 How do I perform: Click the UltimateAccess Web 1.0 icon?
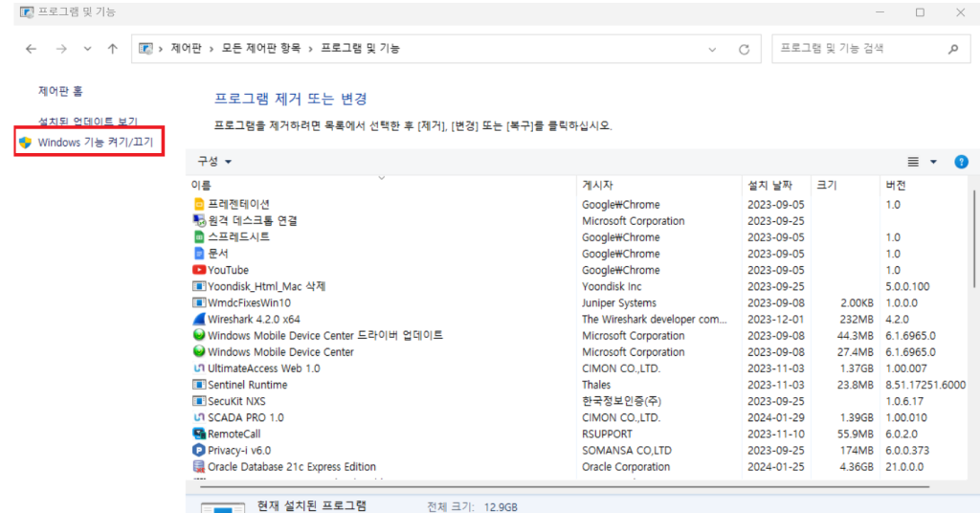coord(199,368)
